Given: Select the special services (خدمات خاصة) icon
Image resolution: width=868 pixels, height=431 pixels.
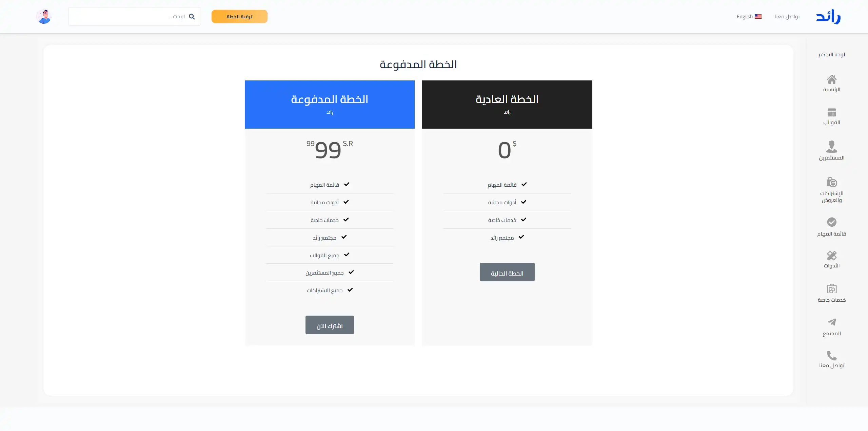Looking at the screenshot, I should click(831, 289).
